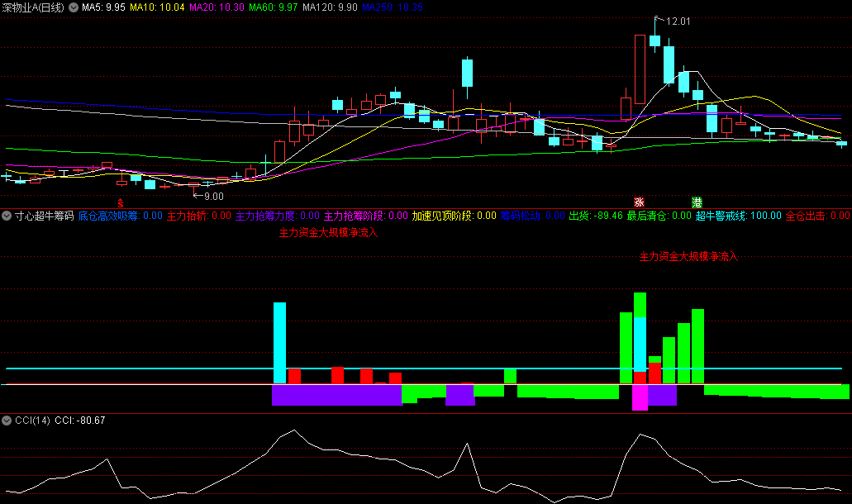The image size is (852, 504).
Task: Click the left 主力资金大规模净流入 annotation
Action: click(x=328, y=233)
